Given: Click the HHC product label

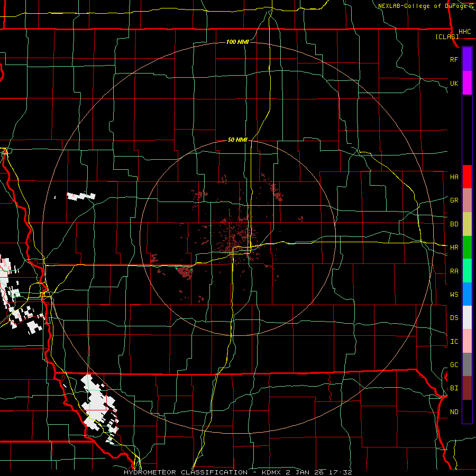Looking at the screenshot, I should pyautogui.click(x=464, y=31).
